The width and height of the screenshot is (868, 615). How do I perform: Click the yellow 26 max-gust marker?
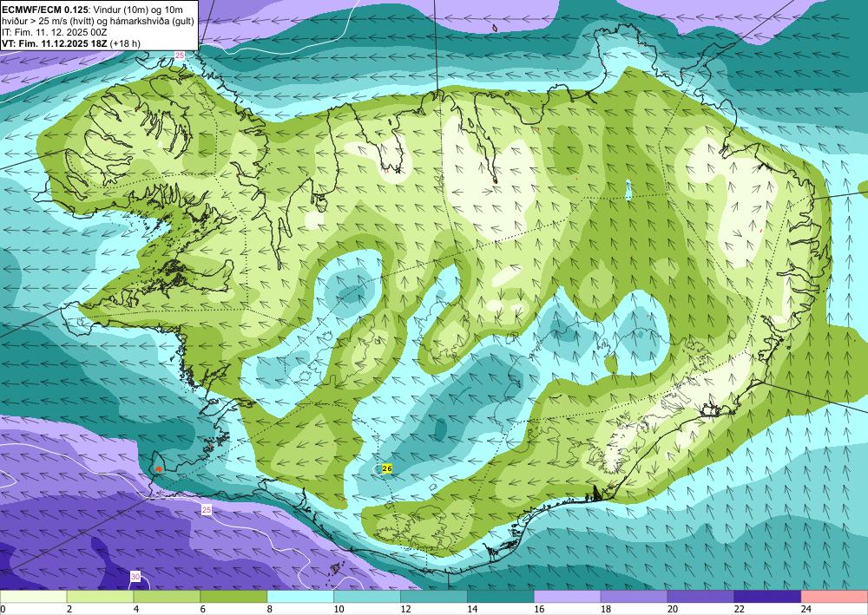(387, 469)
